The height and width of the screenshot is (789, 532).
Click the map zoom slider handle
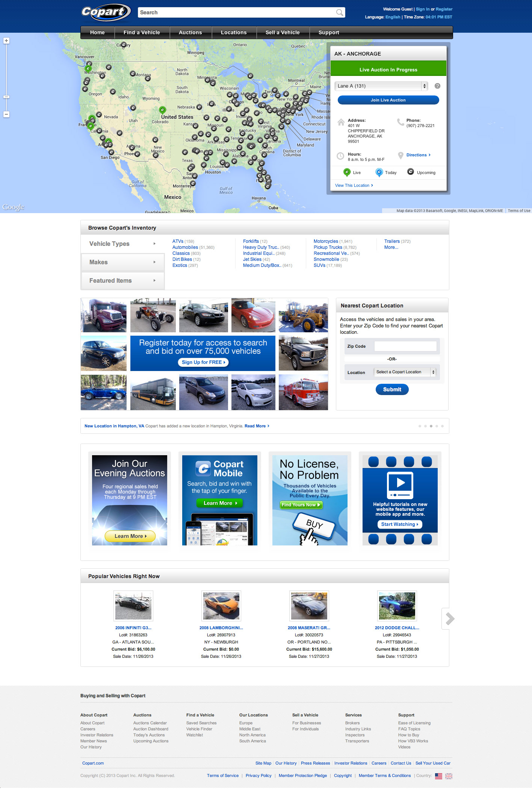6,97
